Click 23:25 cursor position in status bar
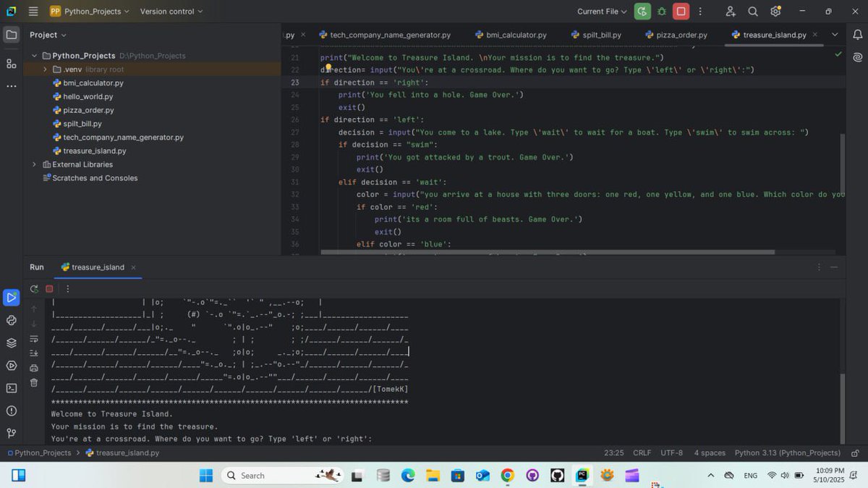This screenshot has height=488, width=868. point(613,453)
